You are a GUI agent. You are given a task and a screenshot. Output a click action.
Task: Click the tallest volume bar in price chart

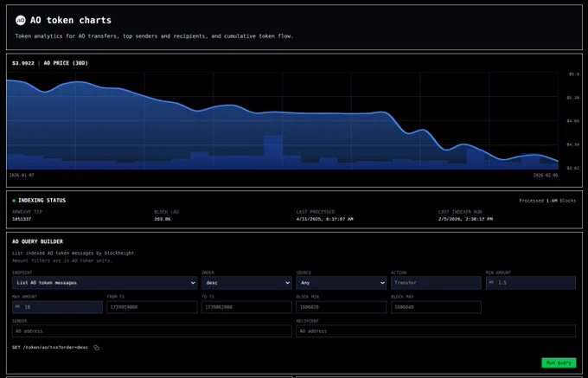[x=273, y=152]
